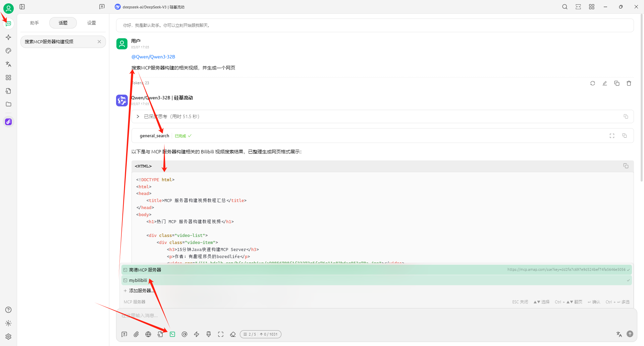The width and height of the screenshot is (644, 346).
Task: Edit the user message
Action: 605,83
